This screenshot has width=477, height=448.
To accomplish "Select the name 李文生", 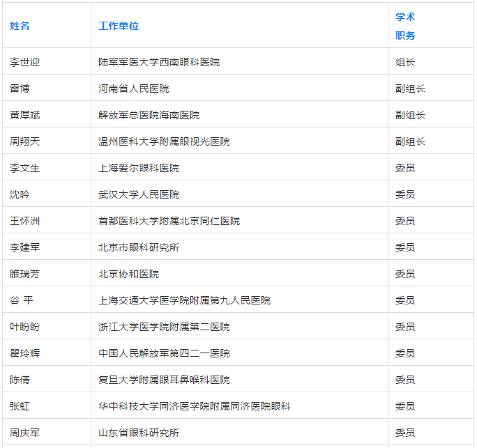I will coord(24,168).
